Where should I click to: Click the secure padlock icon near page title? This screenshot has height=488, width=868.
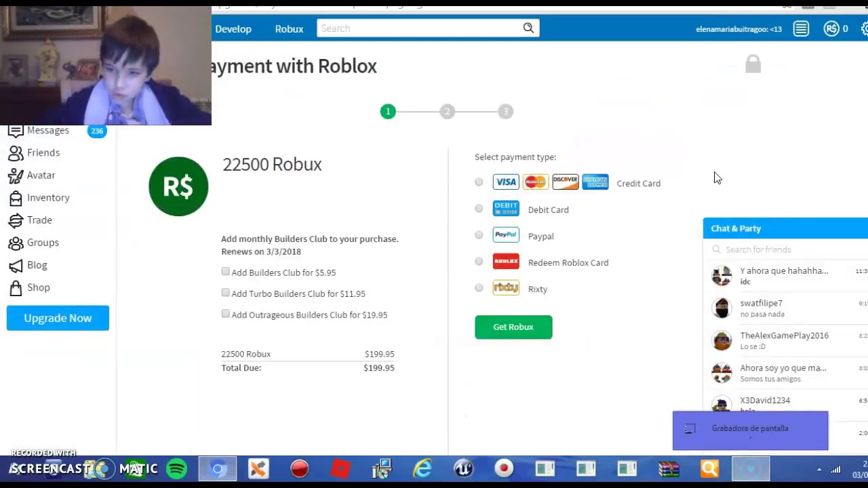tap(753, 64)
